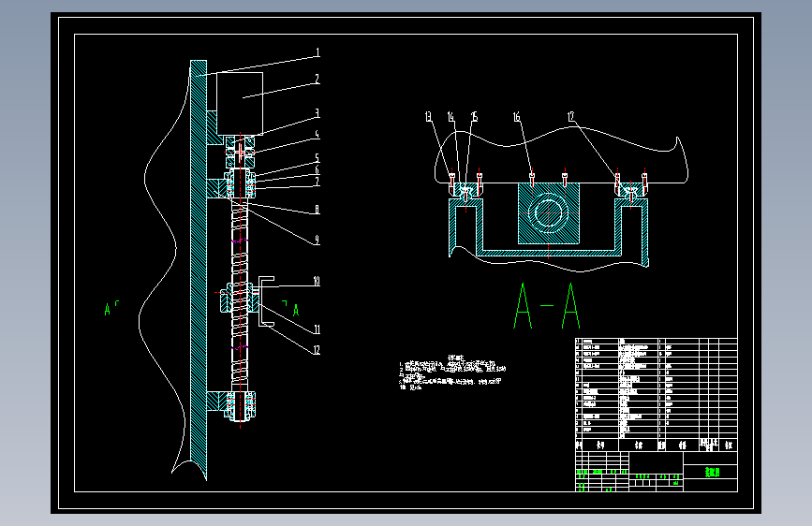Select the motor rectangle pointed to by leader 2
Viewport: 812px width, 526px height.
tap(240, 104)
